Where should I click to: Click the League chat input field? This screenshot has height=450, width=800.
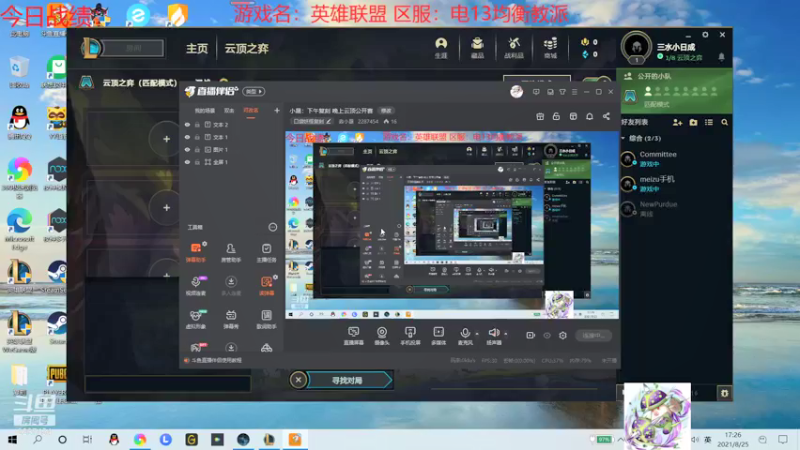167,384
